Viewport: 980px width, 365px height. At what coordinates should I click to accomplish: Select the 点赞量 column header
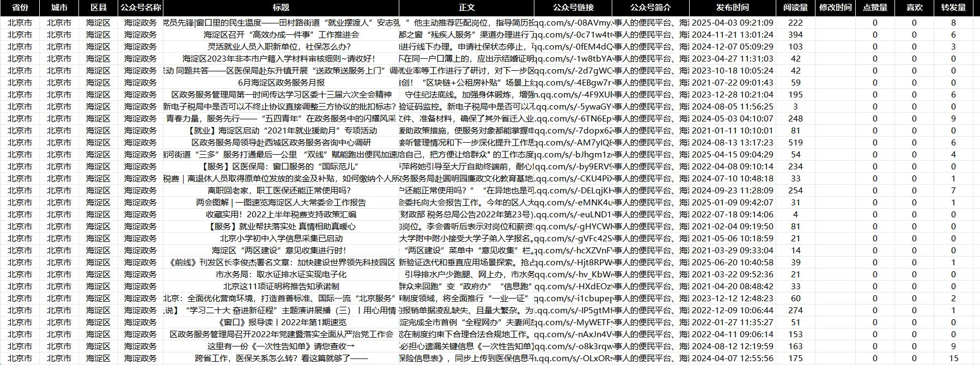pos(875,8)
